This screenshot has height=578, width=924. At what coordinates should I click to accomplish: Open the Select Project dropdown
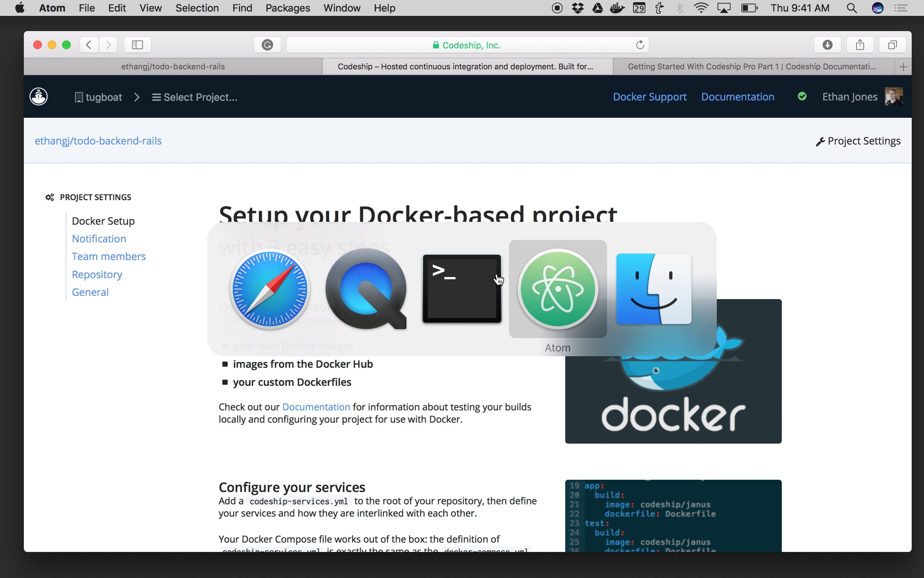(195, 97)
